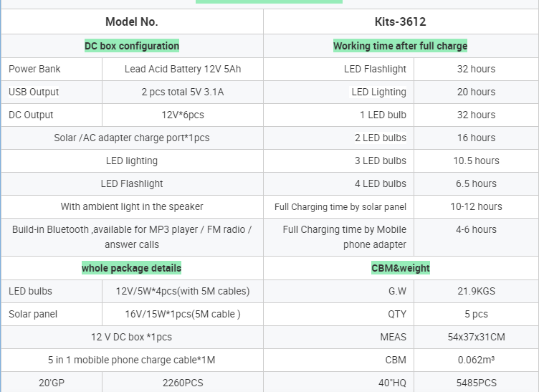Select the Lead Acid Battery 12V 5Ah cell
This screenshot has height=392, width=539.
click(183, 69)
